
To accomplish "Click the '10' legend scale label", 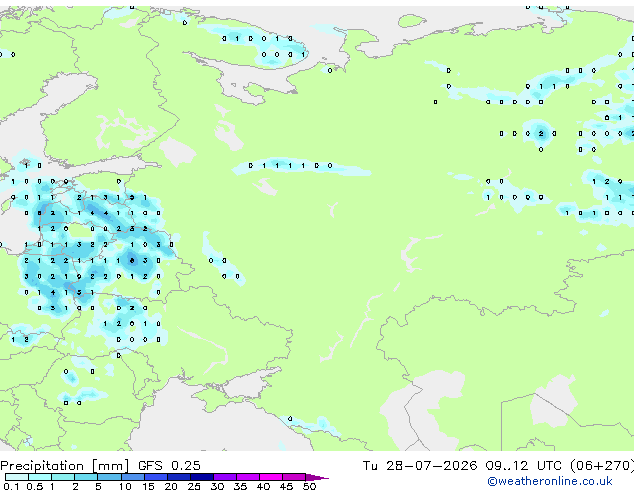I will pos(125,486).
